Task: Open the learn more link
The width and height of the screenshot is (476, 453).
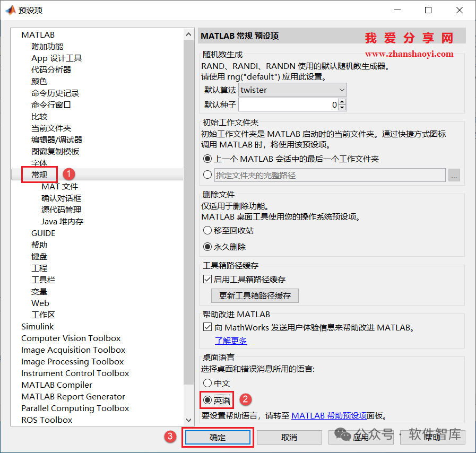Action: (231, 341)
